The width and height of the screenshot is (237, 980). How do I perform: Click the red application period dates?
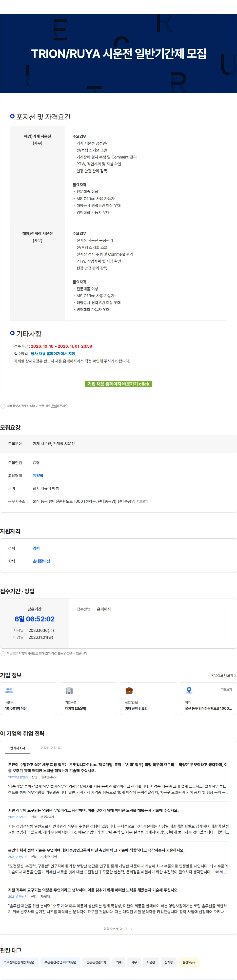(x=61, y=346)
